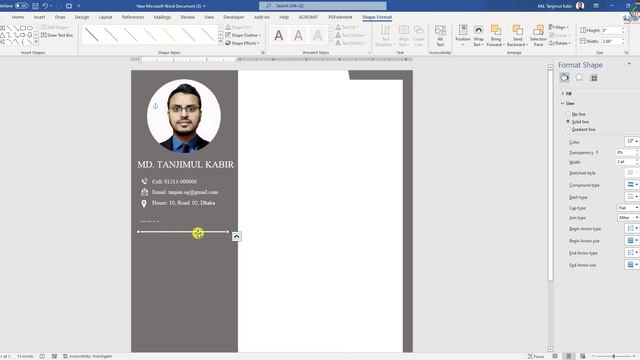Toggle the AutoSave switch
This screenshot has height=360, width=640.
coord(21,6)
